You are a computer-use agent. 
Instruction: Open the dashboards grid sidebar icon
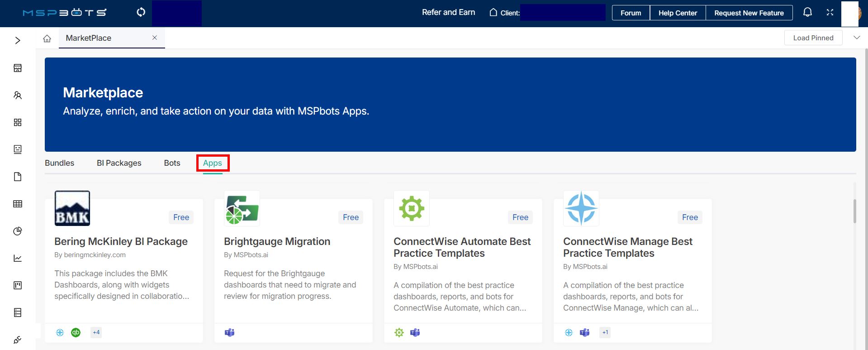pyautogui.click(x=18, y=122)
